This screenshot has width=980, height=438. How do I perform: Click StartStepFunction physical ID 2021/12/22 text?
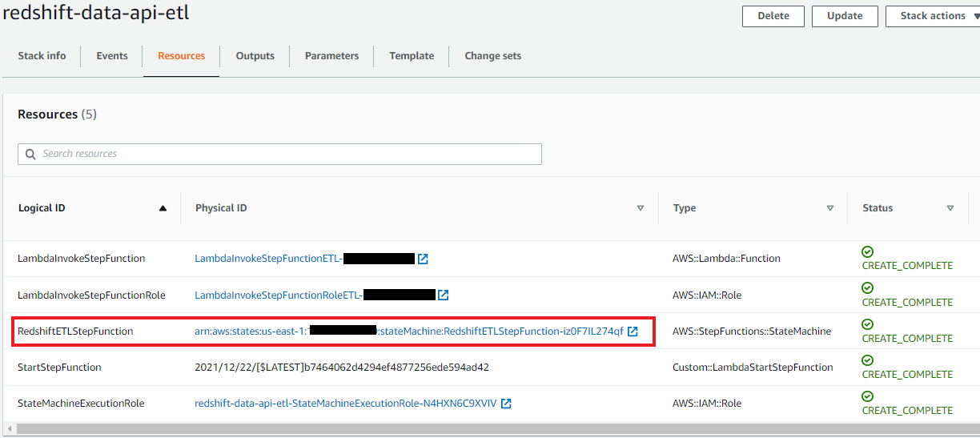(x=342, y=368)
